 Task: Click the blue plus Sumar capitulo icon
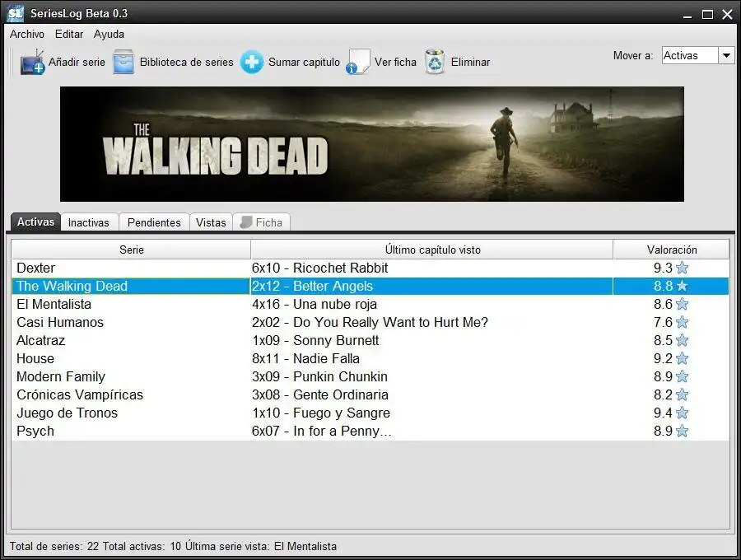252,62
